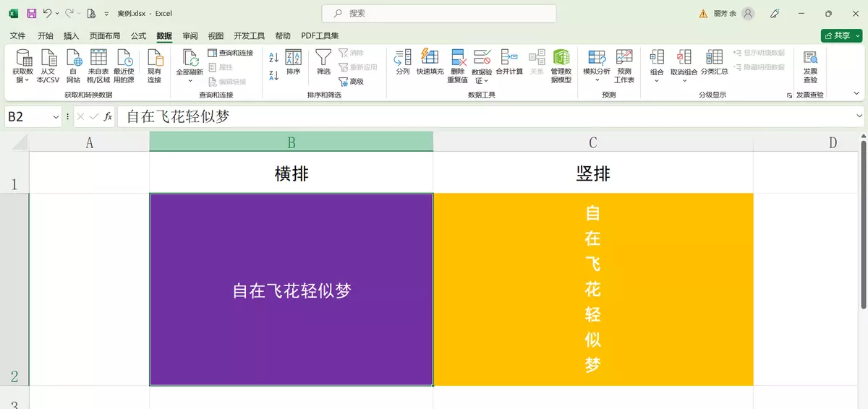Click 删除重复值 icon

click(x=457, y=58)
